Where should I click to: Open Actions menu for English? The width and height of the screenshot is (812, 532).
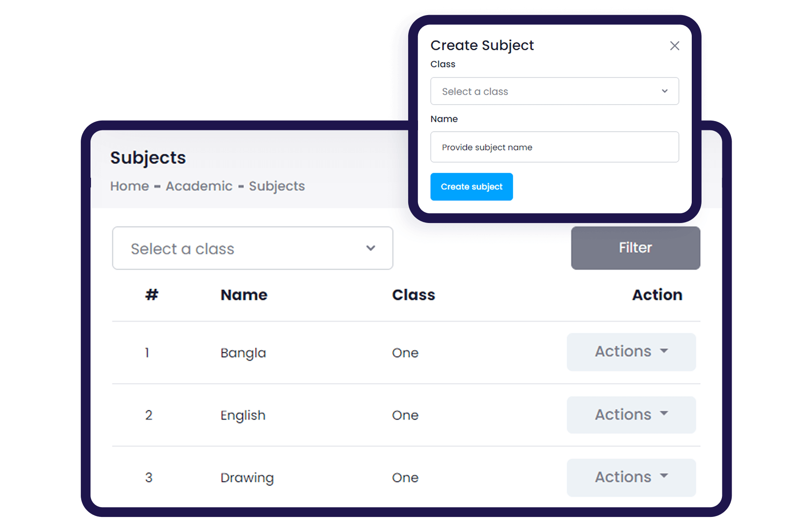pyautogui.click(x=631, y=415)
